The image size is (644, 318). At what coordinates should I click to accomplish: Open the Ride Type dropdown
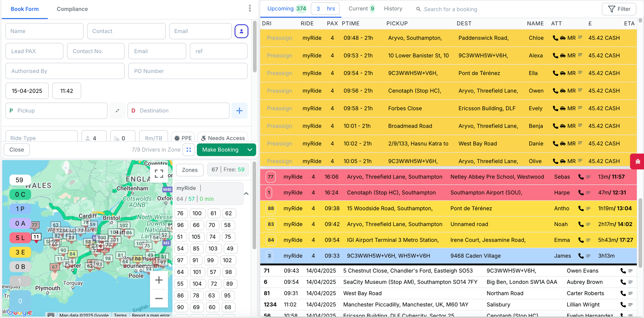[42, 138]
